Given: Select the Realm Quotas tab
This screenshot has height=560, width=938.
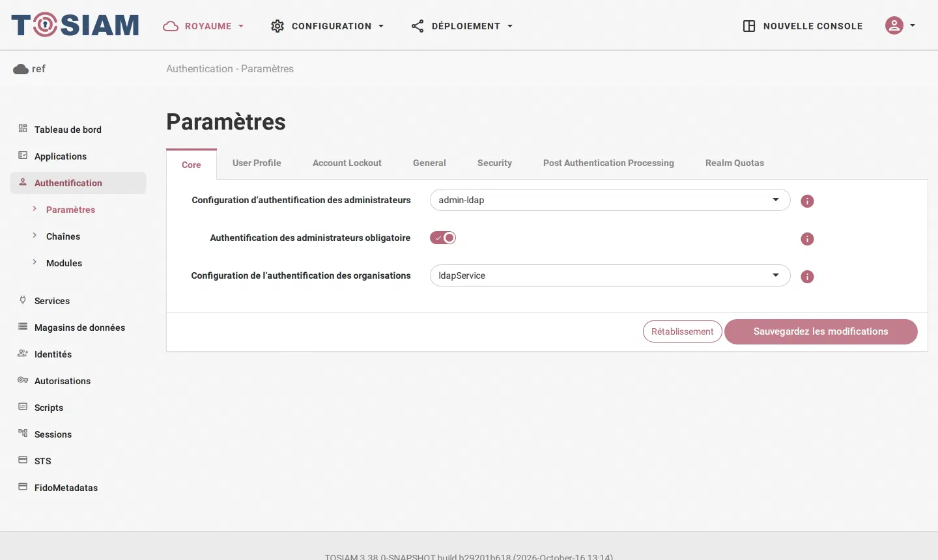Looking at the screenshot, I should point(735,163).
